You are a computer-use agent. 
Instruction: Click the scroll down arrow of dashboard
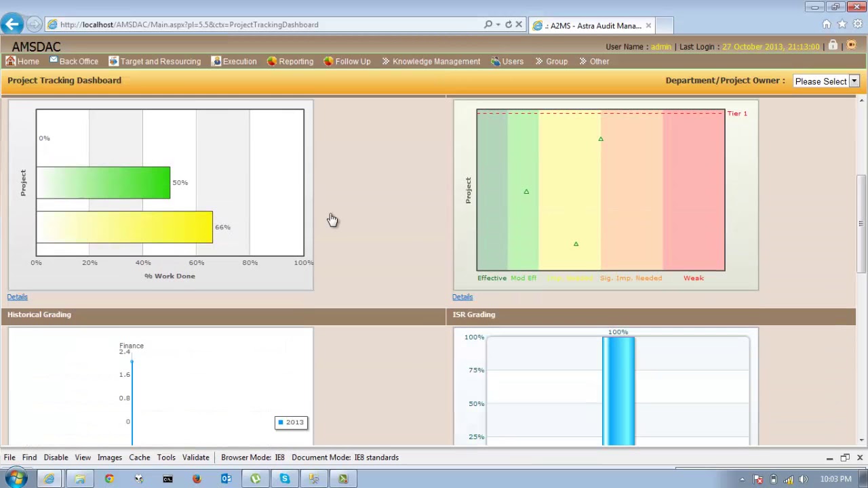pos(861,441)
